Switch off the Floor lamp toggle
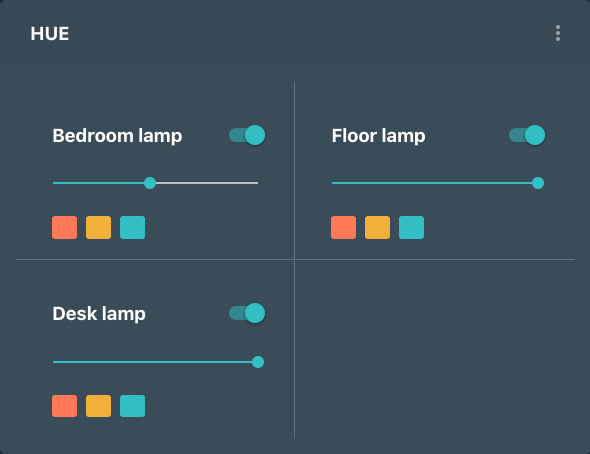 point(527,135)
